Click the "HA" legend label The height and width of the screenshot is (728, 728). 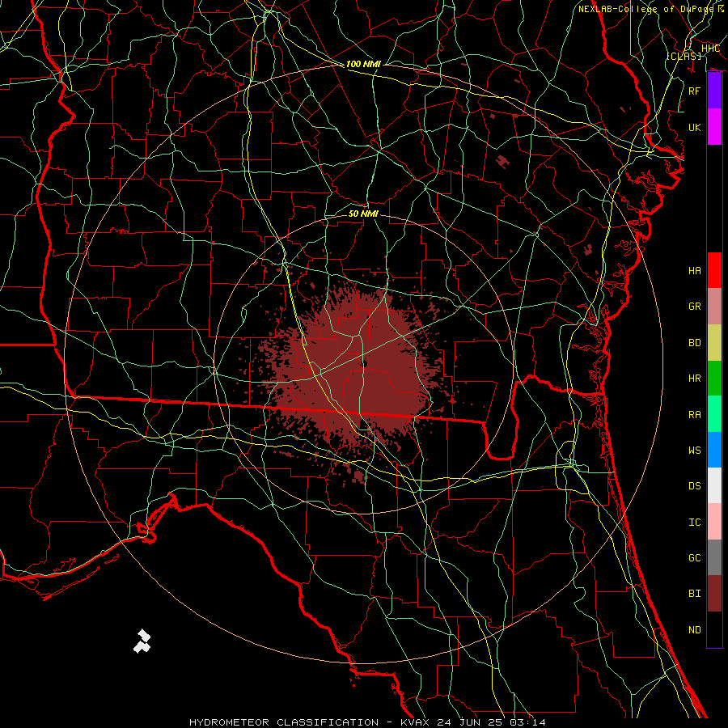[x=695, y=270]
